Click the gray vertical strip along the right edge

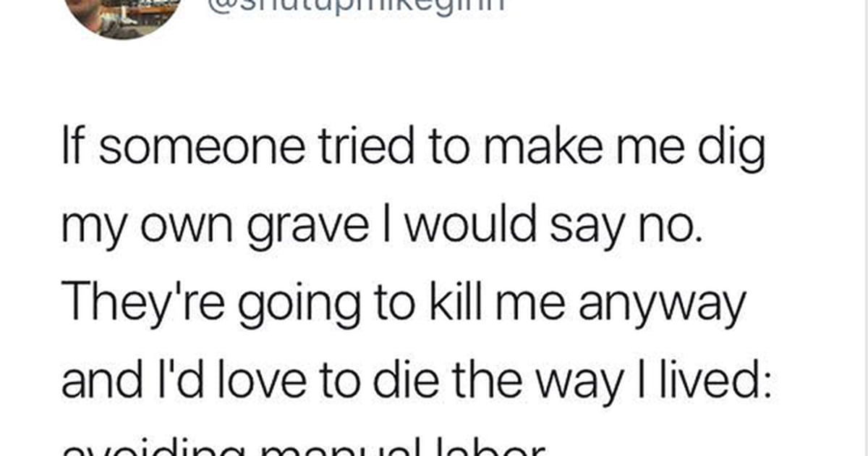(x=867, y=228)
